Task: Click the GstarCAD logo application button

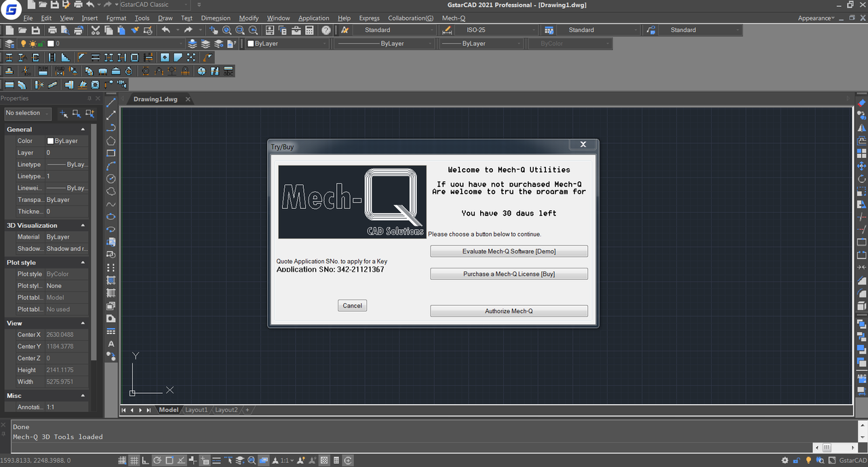Action: 10,9
